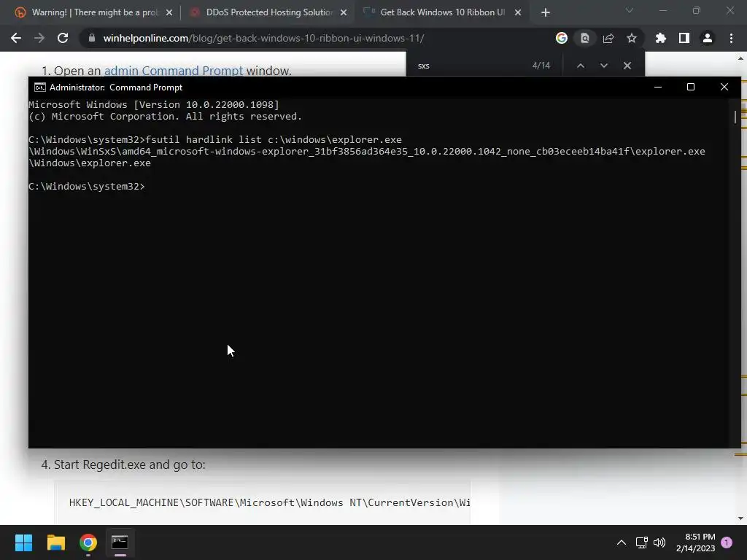Close the Administrator Command Prompt window
Image resolution: width=747 pixels, height=560 pixels.
pos(724,87)
